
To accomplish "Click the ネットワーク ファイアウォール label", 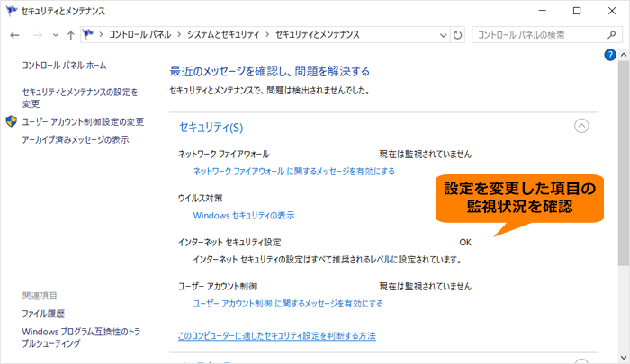I will coord(224,154).
